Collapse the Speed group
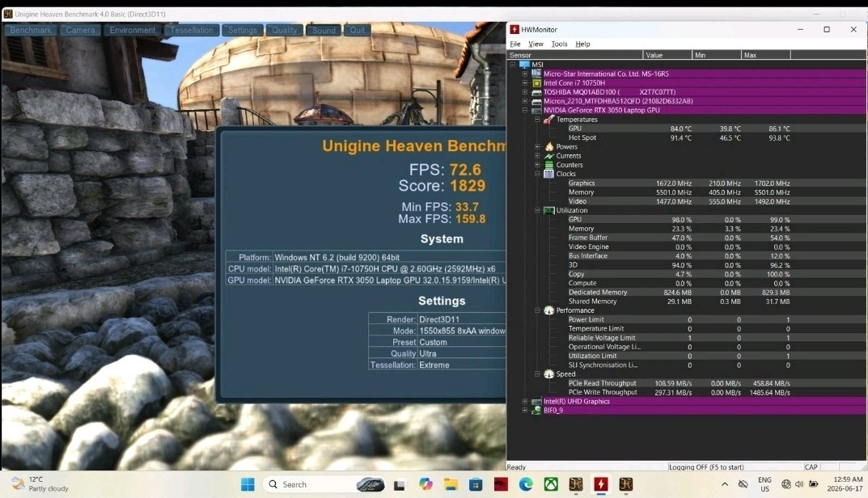The image size is (868, 498). 537,374
